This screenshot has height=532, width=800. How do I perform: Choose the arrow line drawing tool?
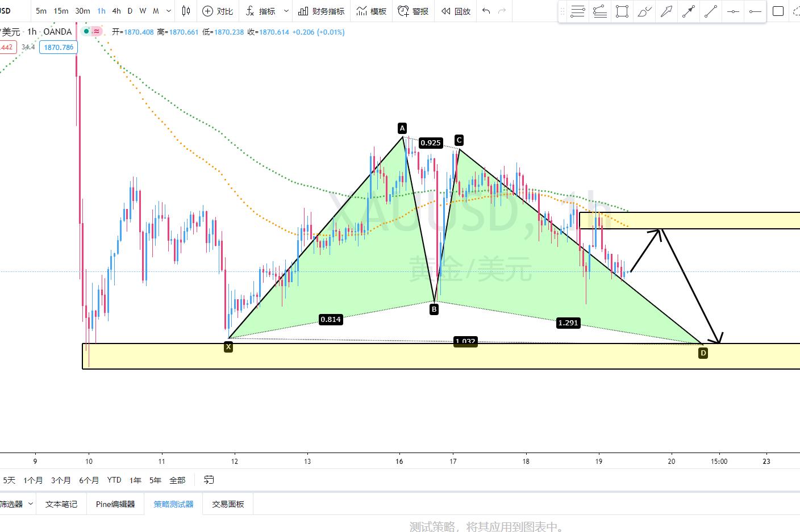tap(689, 11)
